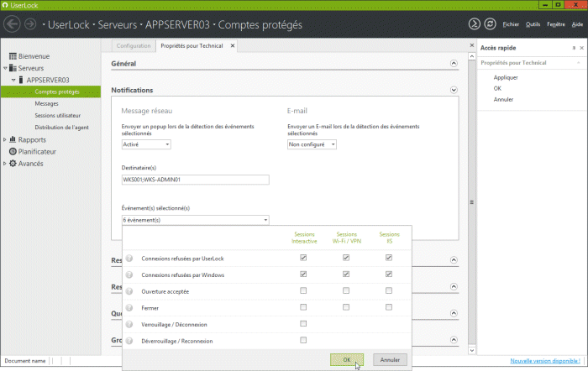This screenshot has height=371, width=588.
Task: Open Distribution de l'agent in sidebar
Action: coord(62,128)
